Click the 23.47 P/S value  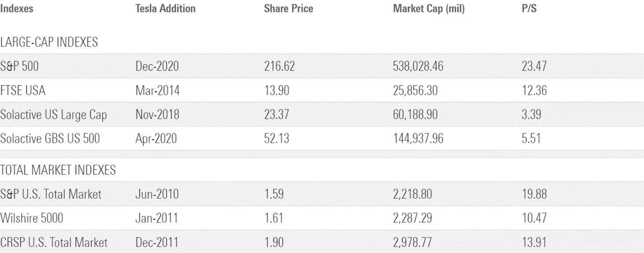534,67
